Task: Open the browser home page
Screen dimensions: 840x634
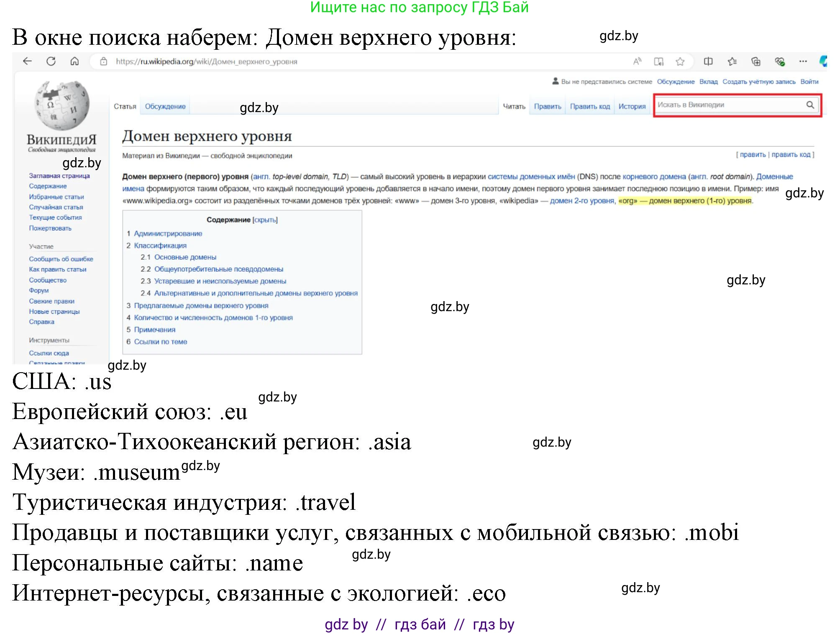Action: [x=74, y=61]
